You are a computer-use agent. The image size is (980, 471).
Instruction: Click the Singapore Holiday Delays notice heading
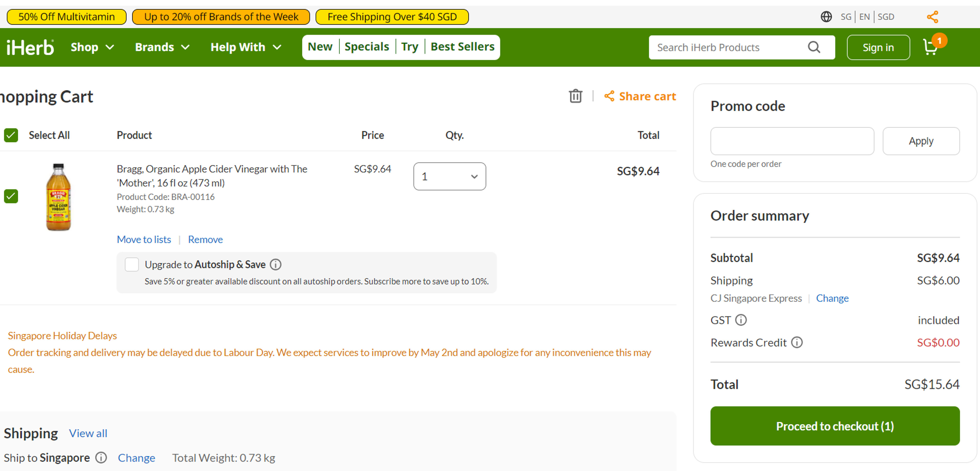(x=62, y=335)
